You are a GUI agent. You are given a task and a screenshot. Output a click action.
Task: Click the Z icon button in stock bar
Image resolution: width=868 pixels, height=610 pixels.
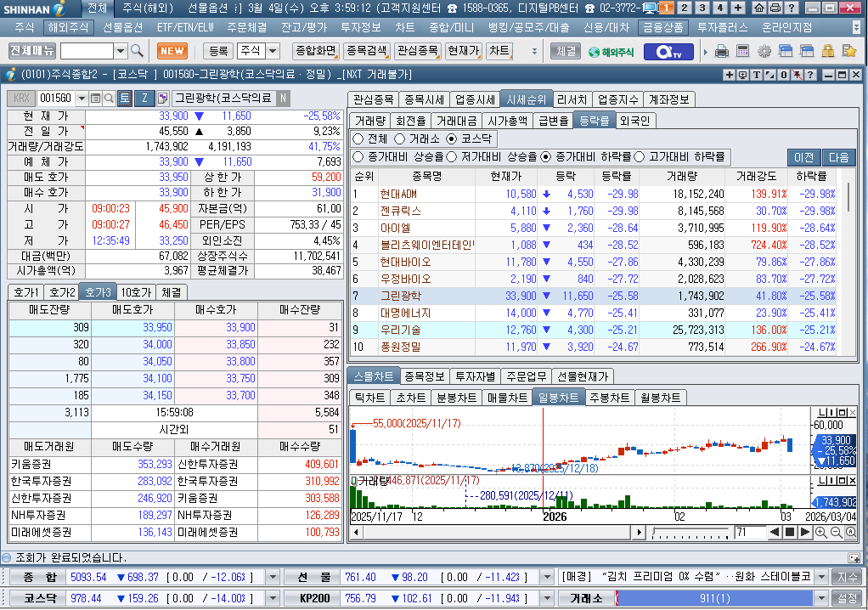point(144,99)
